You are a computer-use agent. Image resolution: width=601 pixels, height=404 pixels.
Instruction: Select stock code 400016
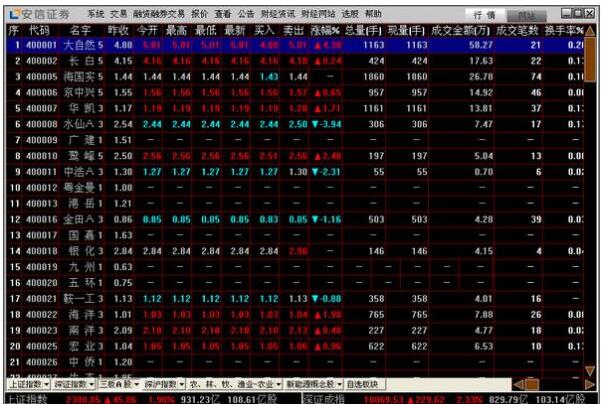pos(41,219)
